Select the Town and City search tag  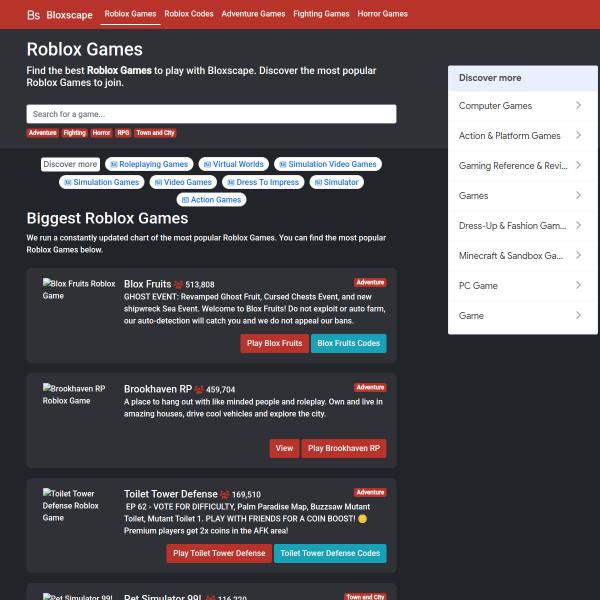[155, 133]
